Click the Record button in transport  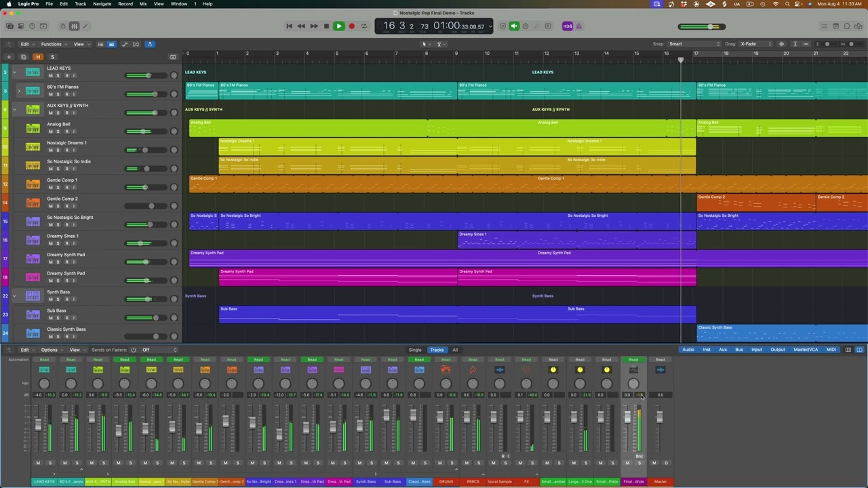coord(351,26)
